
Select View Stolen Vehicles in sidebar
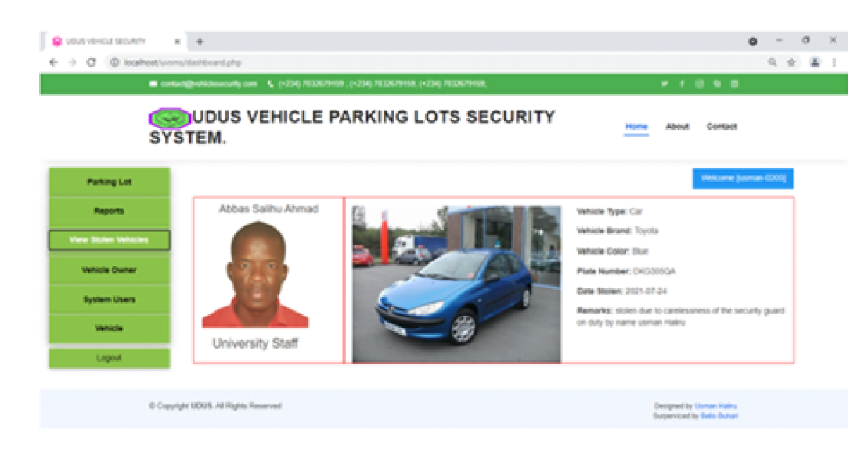pos(109,240)
